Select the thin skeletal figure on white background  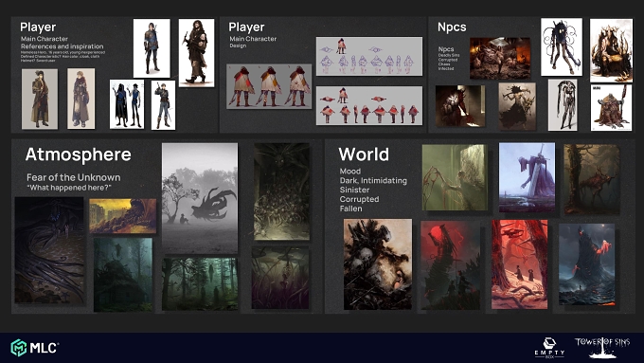pos(563,105)
